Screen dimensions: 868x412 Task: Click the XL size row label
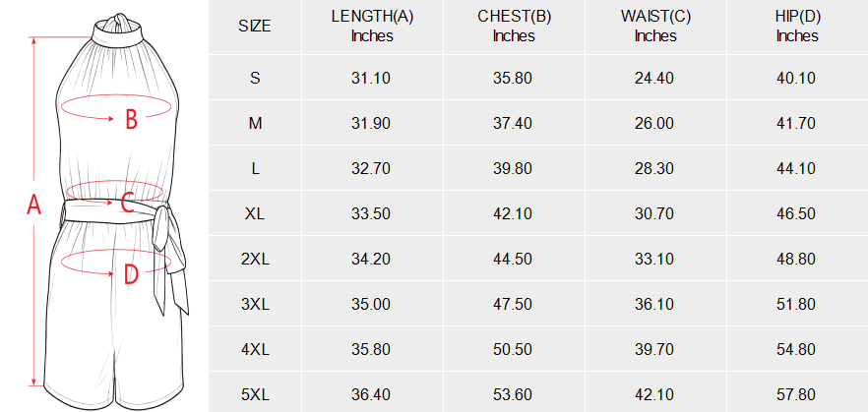click(x=255, y=213)
